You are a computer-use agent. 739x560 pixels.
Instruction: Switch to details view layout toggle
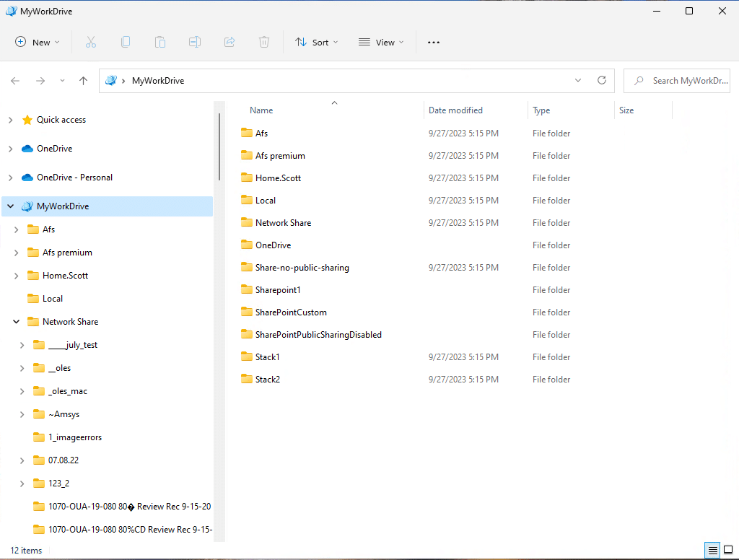(x=713, y=551)
